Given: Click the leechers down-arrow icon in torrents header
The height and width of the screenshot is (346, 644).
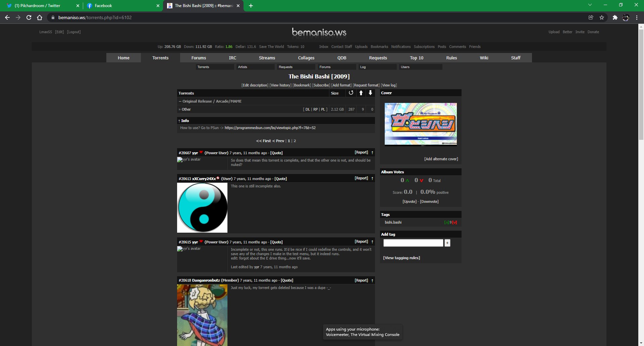Looking at the screenshot, I should pyautogui.click(x=370, y=93).
